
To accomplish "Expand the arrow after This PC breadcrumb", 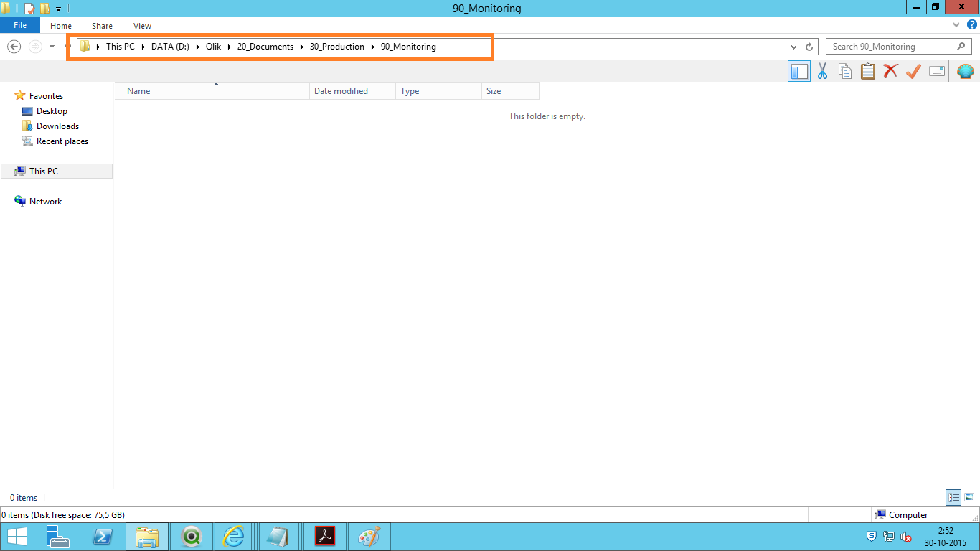I will [143, 47].
